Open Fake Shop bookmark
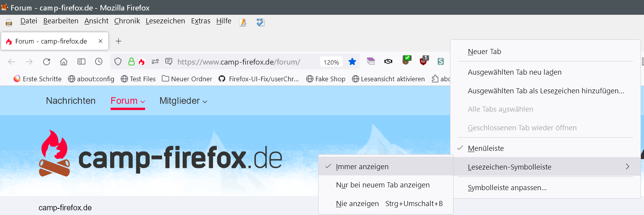This screenshot has width=644, height=215. [x=325, y=79]
